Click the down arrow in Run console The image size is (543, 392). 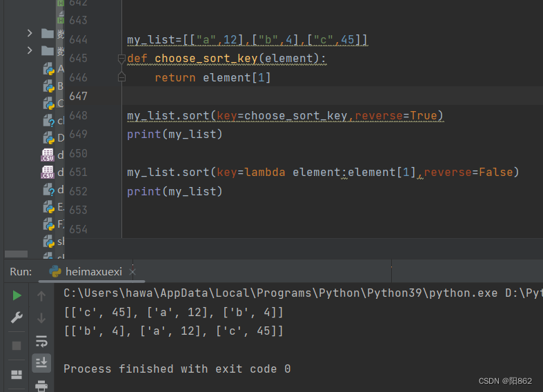coord(41,317)
